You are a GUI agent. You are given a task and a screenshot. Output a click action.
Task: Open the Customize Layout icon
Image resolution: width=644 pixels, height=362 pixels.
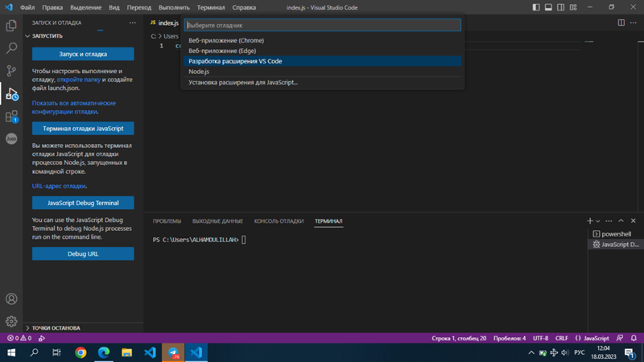[x=573, y=7]
